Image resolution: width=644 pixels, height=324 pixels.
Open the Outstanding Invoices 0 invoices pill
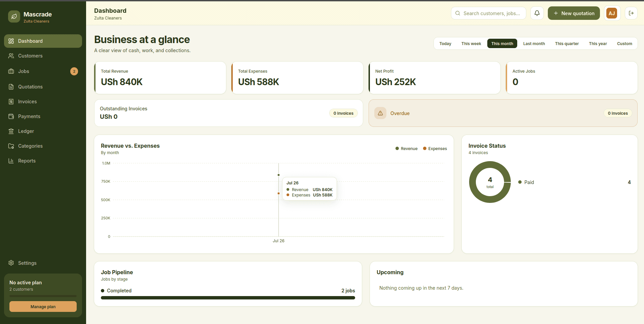(x=343, y=113)
